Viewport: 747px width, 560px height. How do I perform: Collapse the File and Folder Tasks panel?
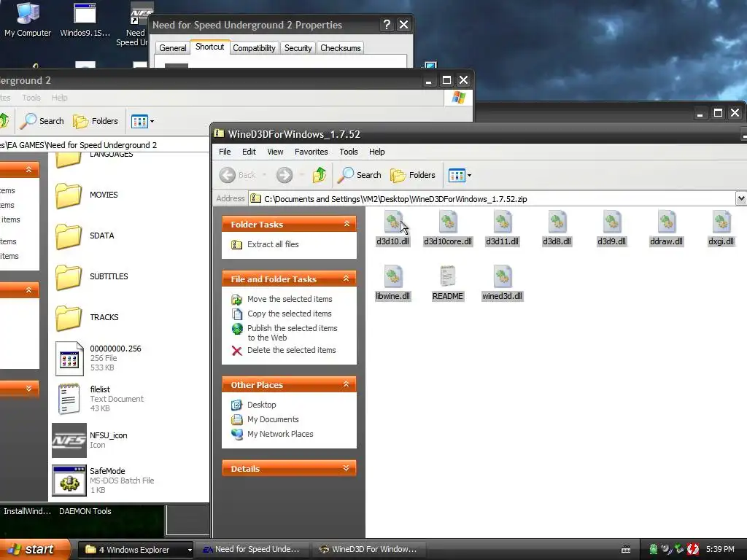[347, 279]
